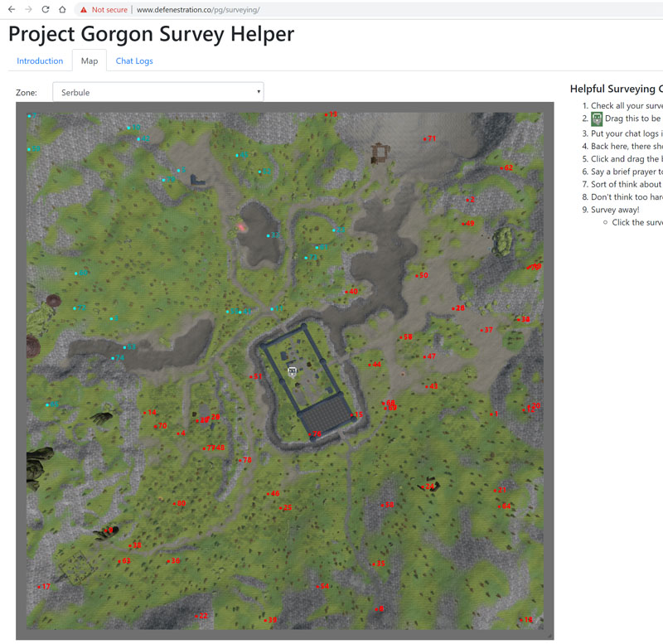Click red survey marker 14
The width and height of the screenshot is (663, 644).
pos(150,412)
